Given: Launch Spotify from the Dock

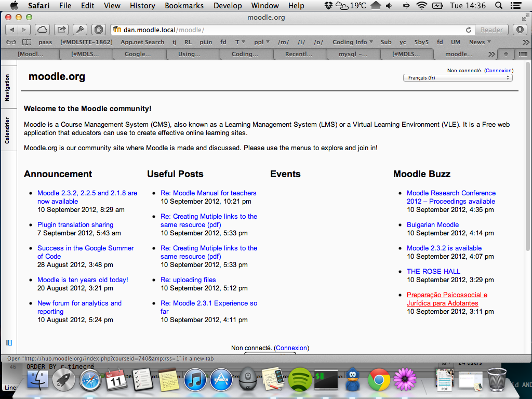Looking at the screenshot, I should (x=300, y=379).
